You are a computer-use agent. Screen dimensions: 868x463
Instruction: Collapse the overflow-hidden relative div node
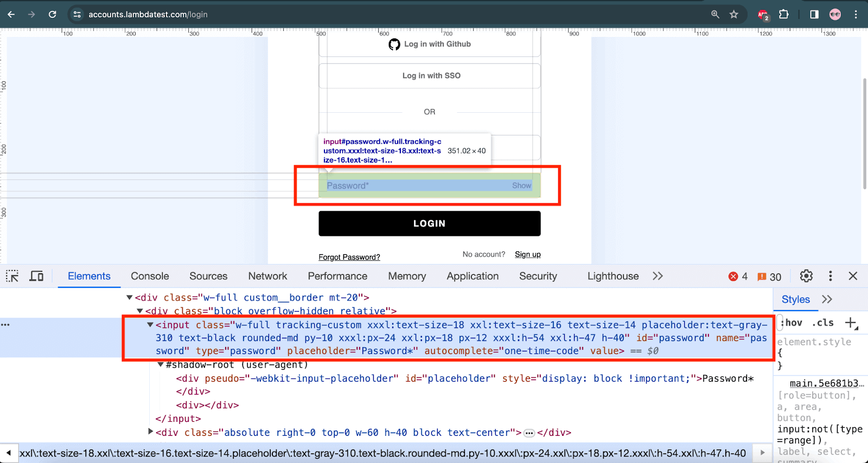139,311
